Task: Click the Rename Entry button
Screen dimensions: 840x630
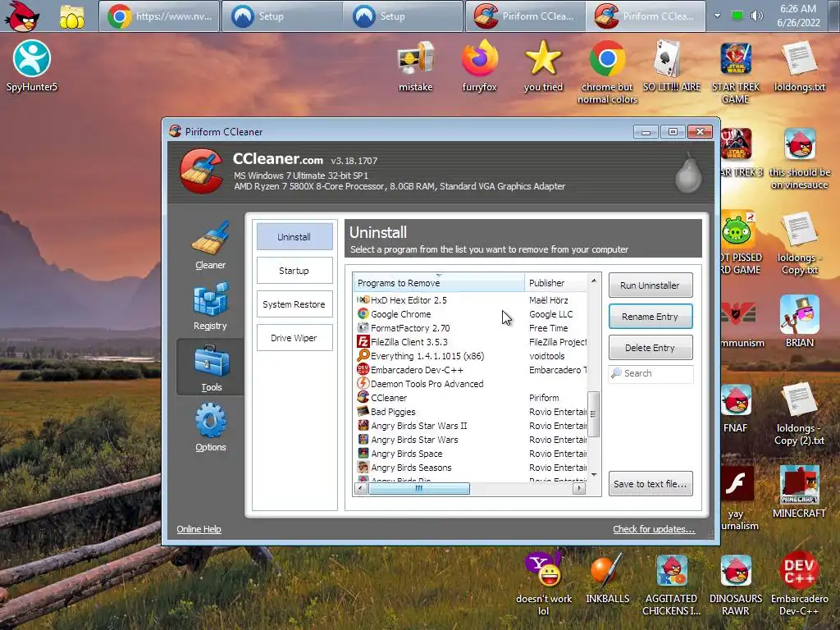Action: tap(651, 317)
